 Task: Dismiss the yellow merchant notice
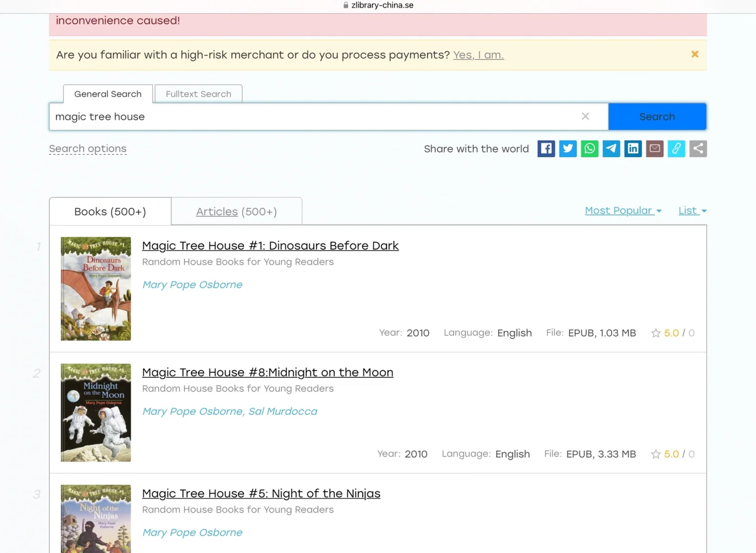695,54
